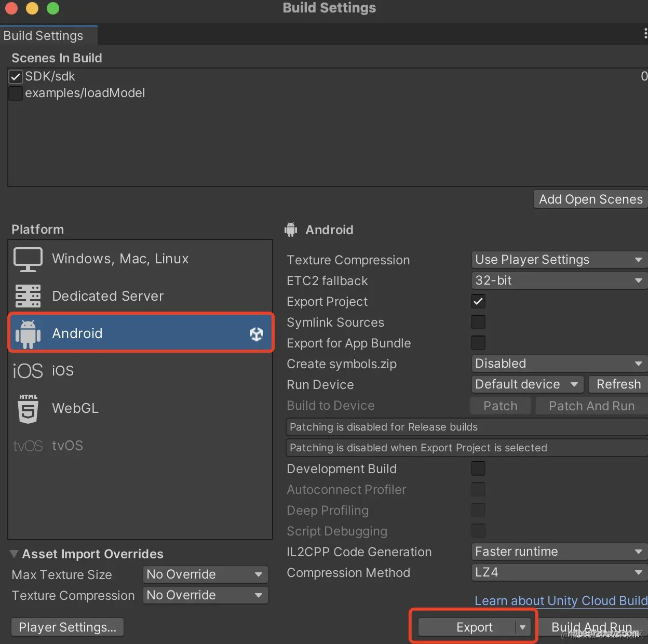Open the Android Texture Compression dropdown

pyautogui.click(x=559, y=260)
